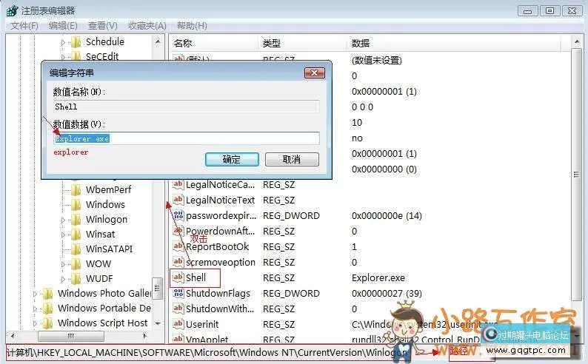Click the tree pane horizontal scrollbar thumb
This screenshot has height=364, width=588.
71,336
